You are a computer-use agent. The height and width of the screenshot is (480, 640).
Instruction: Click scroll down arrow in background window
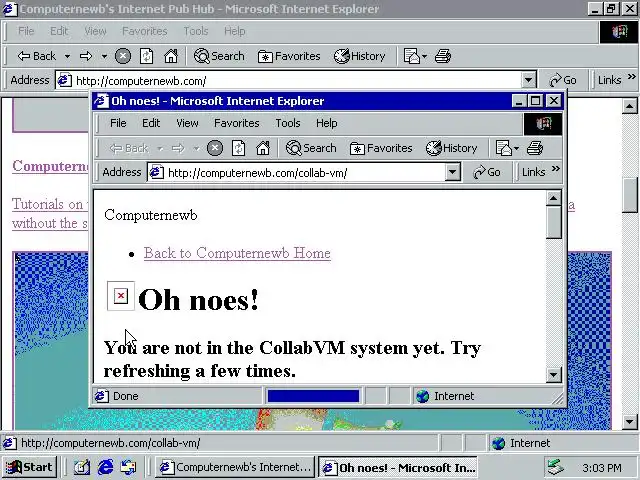click(630, 422)
